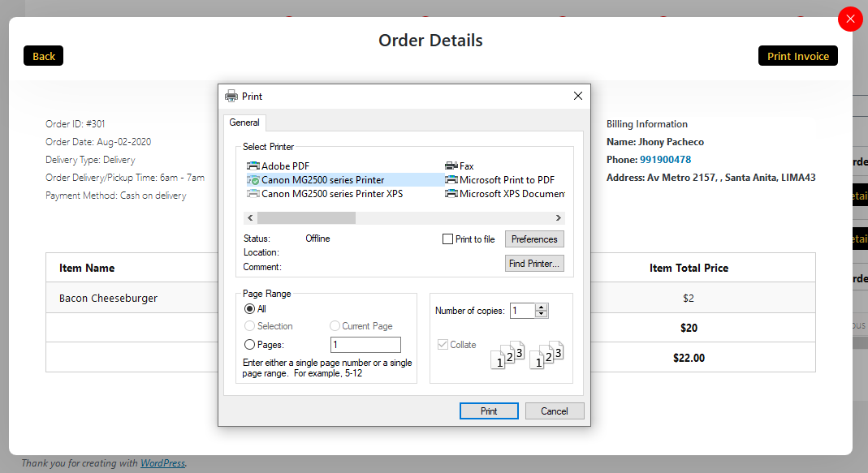The width and height of the screenshot is (868, 473).
Task: Choose Microsoft XPS Document printer
Action: (x=505, y=194)
